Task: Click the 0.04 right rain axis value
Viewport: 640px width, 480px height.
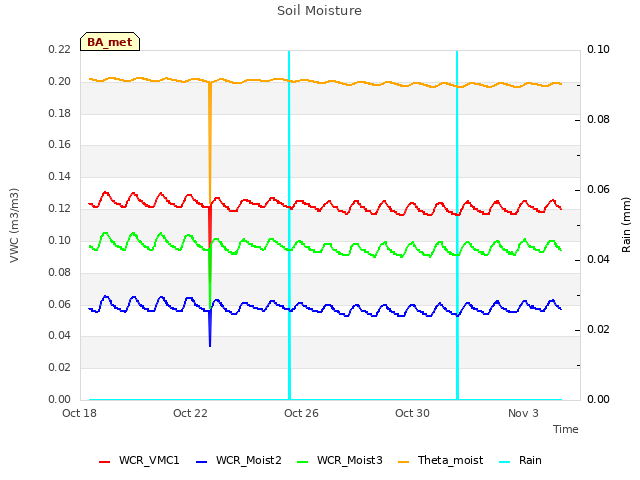Action: pos(598,260)
